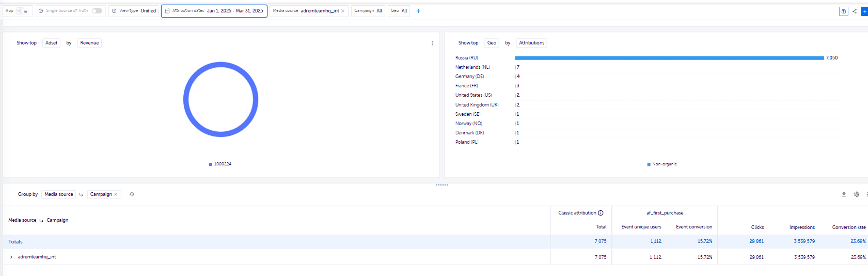Change the Revenue metric in donut chart
This screenshot has height=276, width=868.
coord(89,43)
